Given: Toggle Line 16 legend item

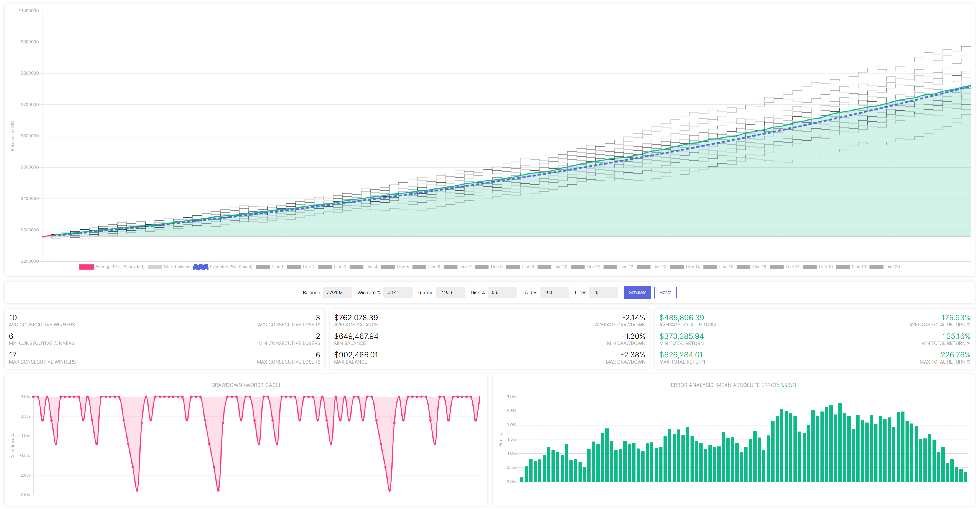Looking at the screenshot, I should point(751,267).
